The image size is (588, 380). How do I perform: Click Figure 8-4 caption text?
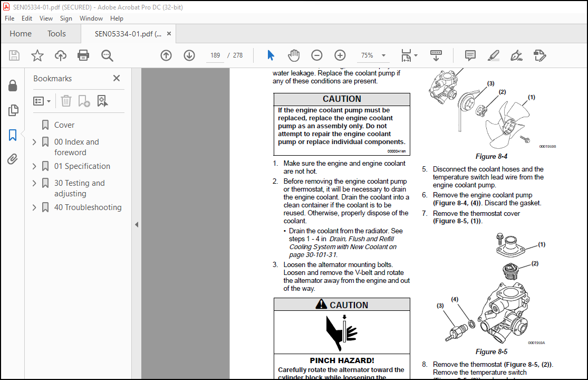(x=491, y=156)
